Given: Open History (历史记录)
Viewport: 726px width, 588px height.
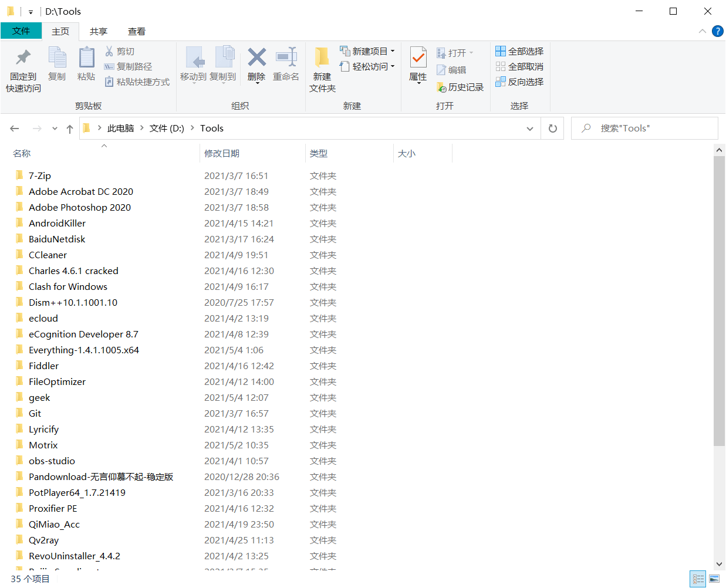Looking at the screenshot, I should tap(460, 87).
